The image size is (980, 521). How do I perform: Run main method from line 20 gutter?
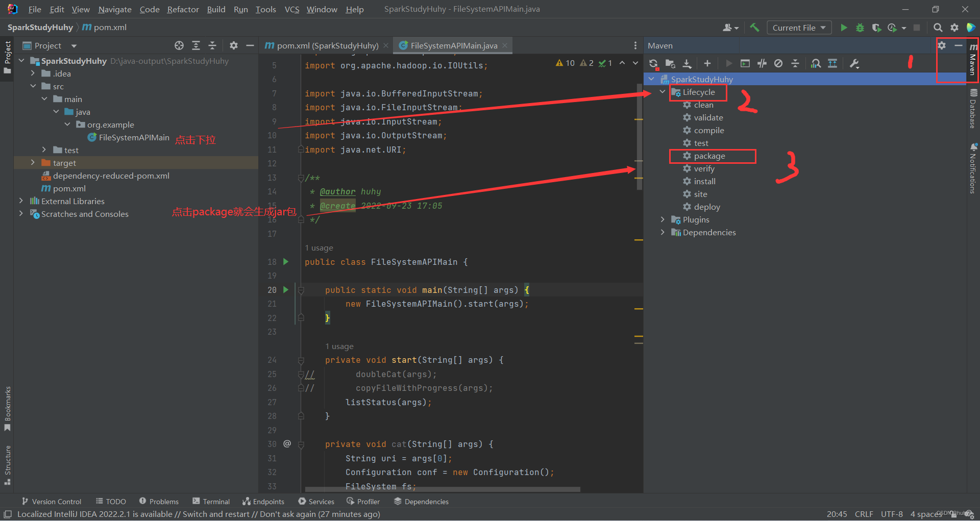[286, 290]
